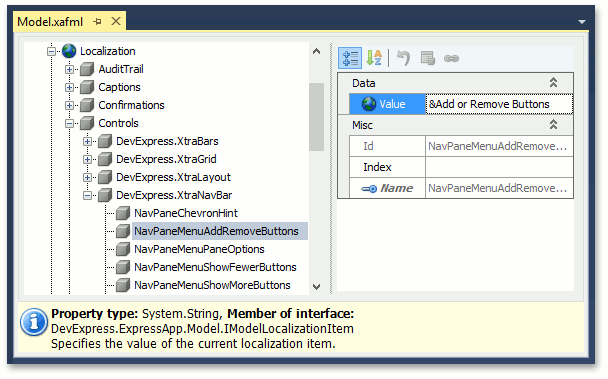
Task: Click the chain link toolbar icon
Action: [451, 59]
